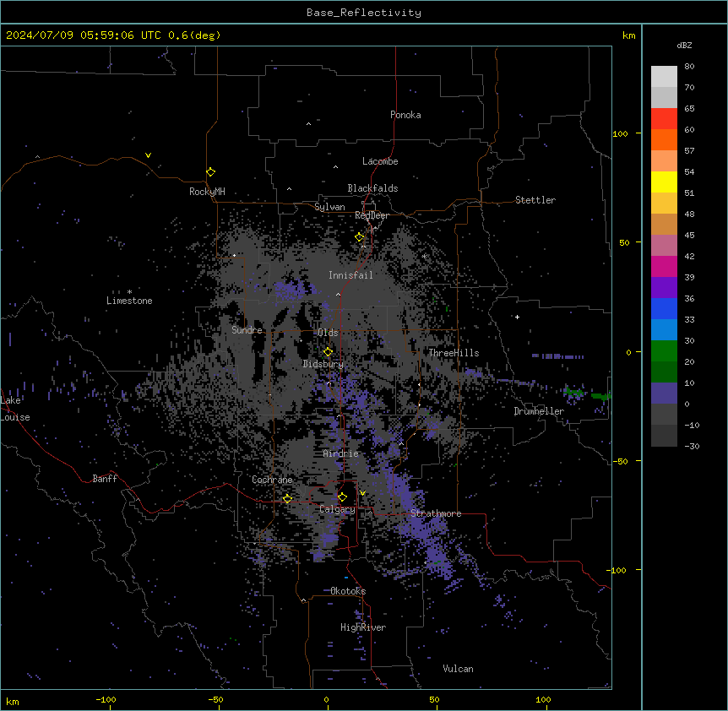Screen dimensions: 728x711
Task: Click the white asterisk marker above Limestone
Action: [129, 292]
